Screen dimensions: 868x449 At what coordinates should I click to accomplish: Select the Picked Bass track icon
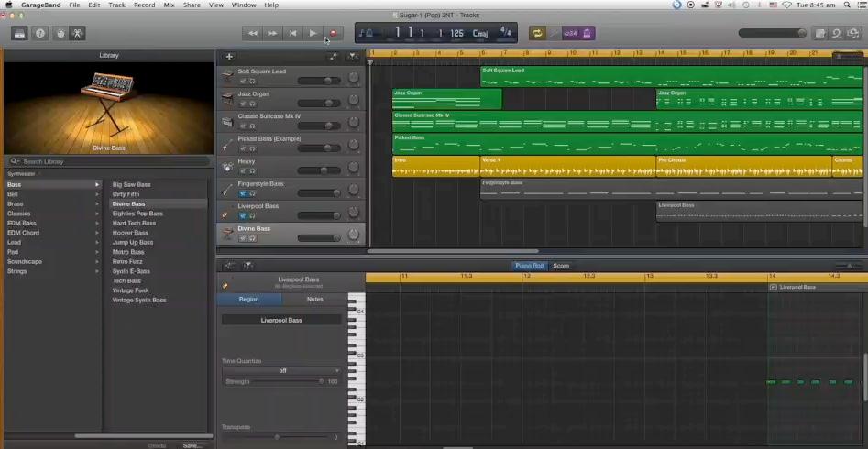tap(227, 145)
